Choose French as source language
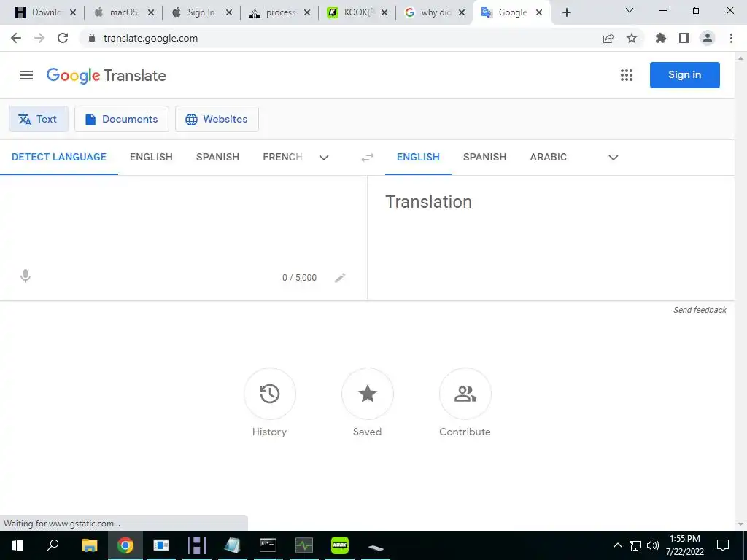Image resolution: width=747 pixels, height=560 pixels. pos(282,157)
